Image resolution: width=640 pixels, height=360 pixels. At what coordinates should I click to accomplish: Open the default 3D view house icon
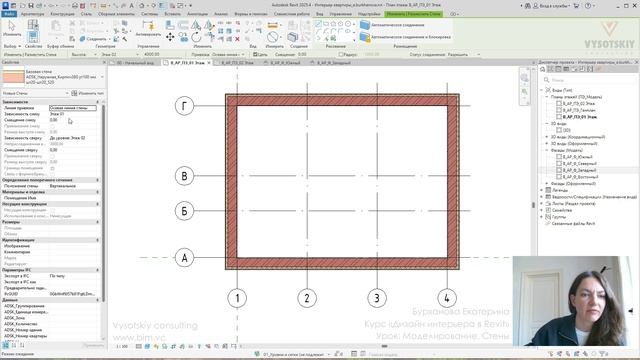[142, 6]
